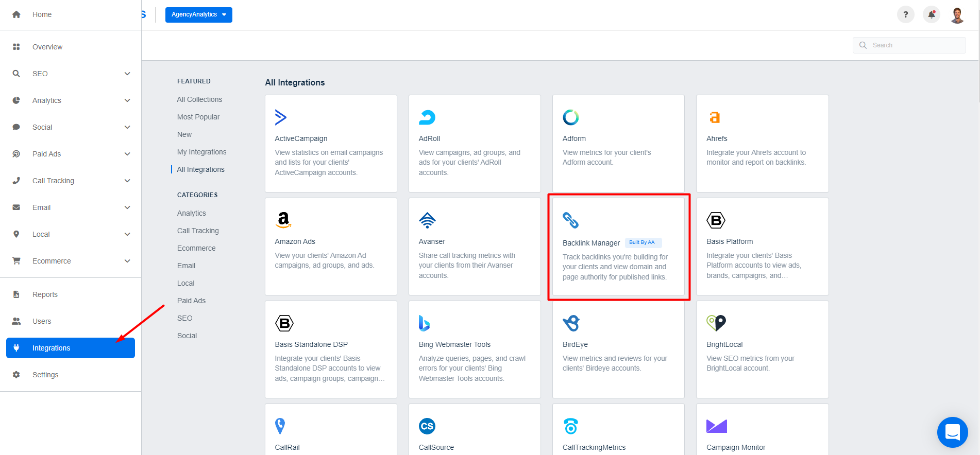Filter by Local category link
The width and height of the screenshot is (980, 455).
(x=185, y=283)
